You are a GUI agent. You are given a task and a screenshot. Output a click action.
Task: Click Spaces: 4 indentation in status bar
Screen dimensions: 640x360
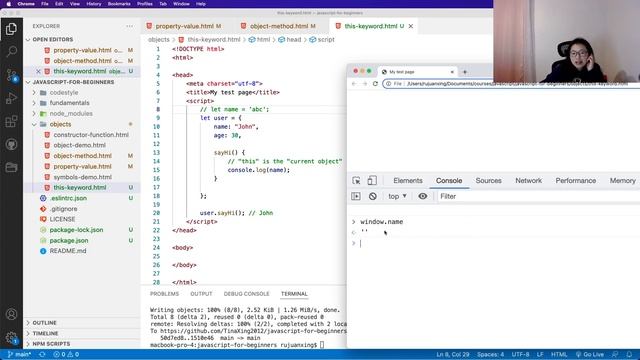tap(490, 354)
